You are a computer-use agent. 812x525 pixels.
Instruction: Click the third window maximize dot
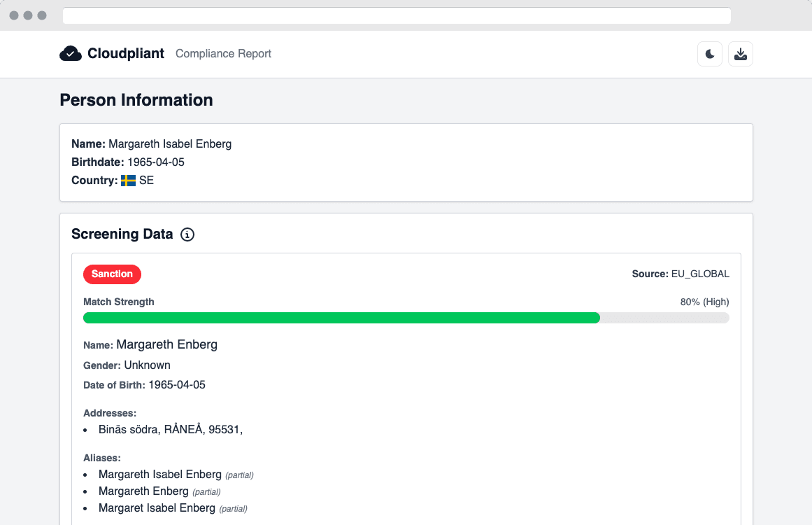[x=42, y=15]
